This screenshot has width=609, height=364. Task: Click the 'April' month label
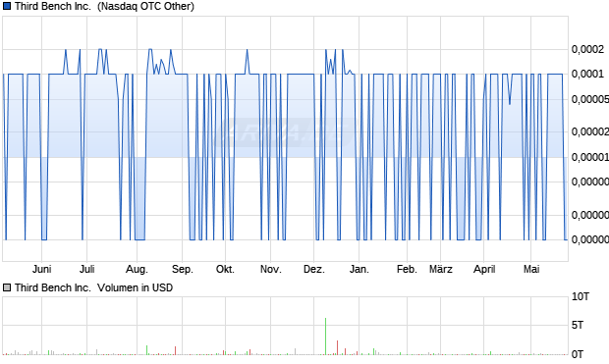point(484,269)
